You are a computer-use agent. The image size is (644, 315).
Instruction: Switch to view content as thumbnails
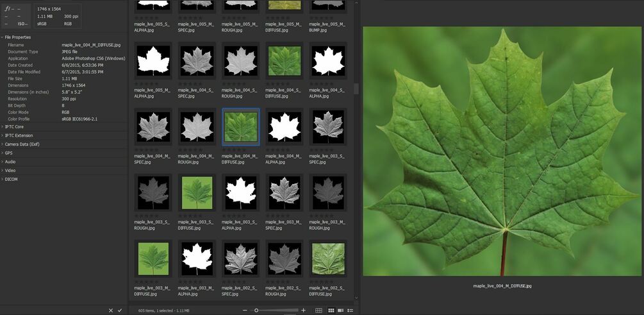tap(331, 311)
